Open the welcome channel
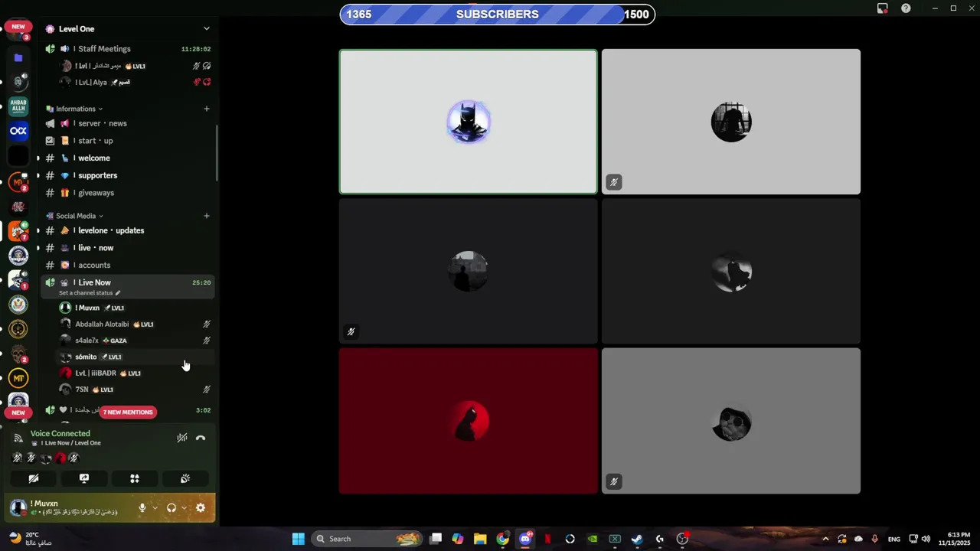 click(127, 158)
